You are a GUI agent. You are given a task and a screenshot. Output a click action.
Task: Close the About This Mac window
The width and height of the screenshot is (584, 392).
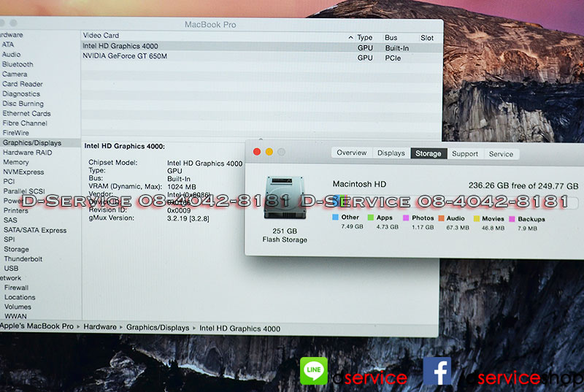[257, 152]
